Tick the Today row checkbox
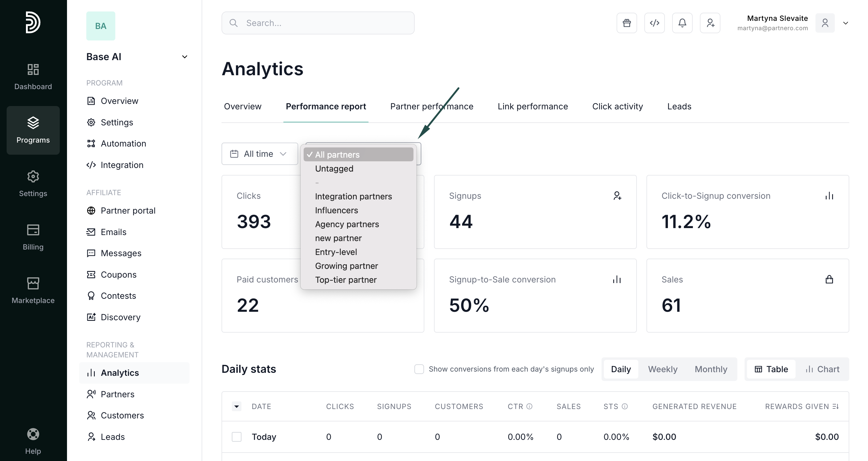Viewport: 868px width, 461px height. pyautogui.click(x=237, y=437)
